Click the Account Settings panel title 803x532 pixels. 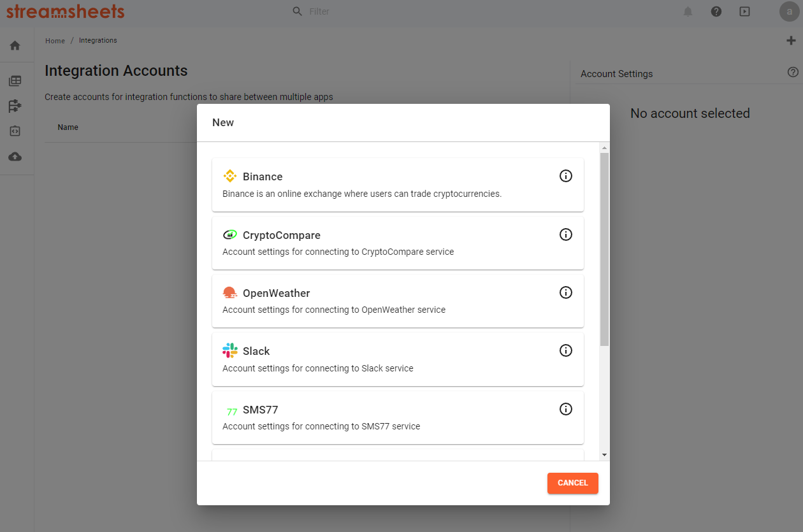(x=617, y=74)
